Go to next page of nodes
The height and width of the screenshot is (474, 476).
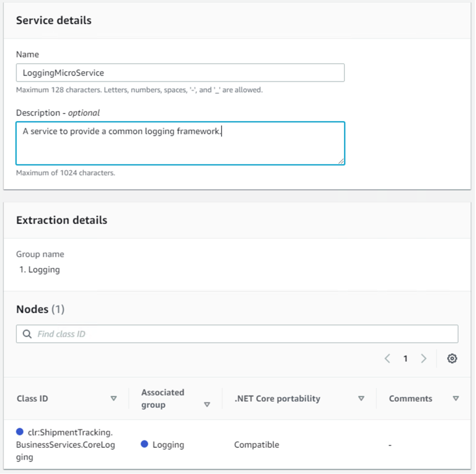point(423,359)
